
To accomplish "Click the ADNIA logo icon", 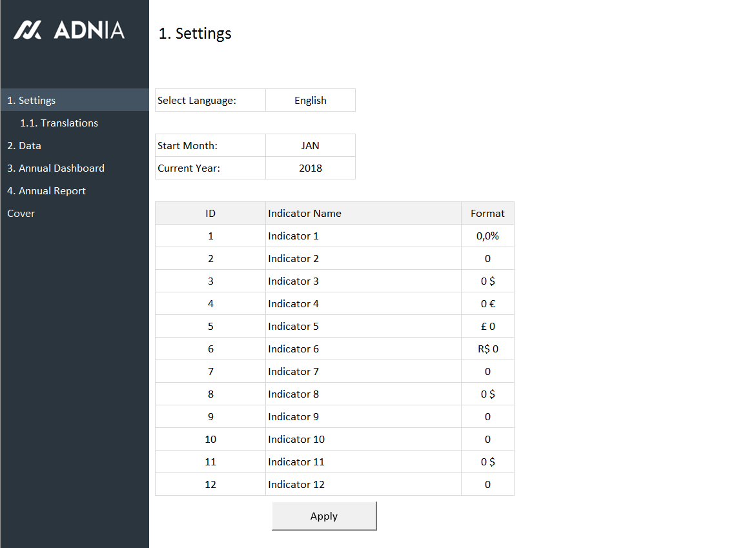I will tap(28, 30).
